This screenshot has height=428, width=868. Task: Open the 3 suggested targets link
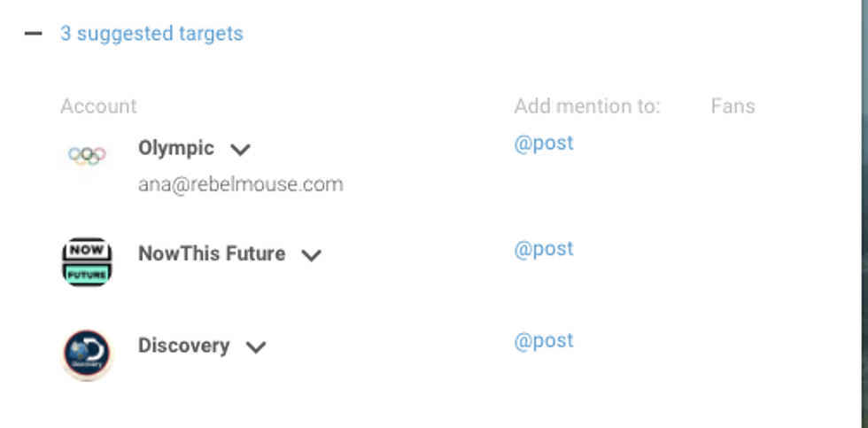(x=151, y=34)
